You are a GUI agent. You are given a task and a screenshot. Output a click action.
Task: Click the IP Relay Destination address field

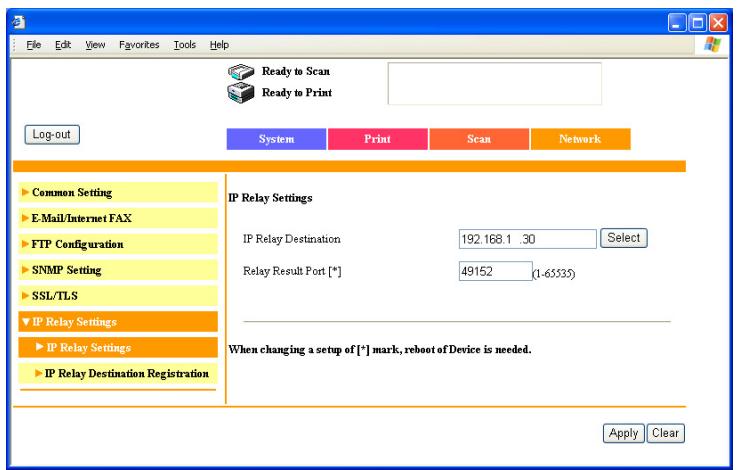click(527, 239)
